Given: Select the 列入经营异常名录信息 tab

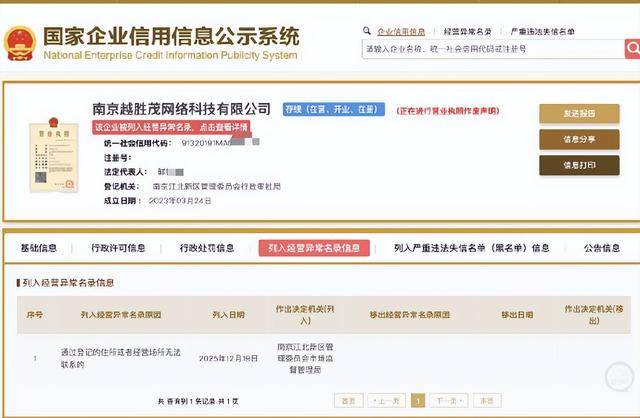Looking at the screenshot, I should 313,248.
